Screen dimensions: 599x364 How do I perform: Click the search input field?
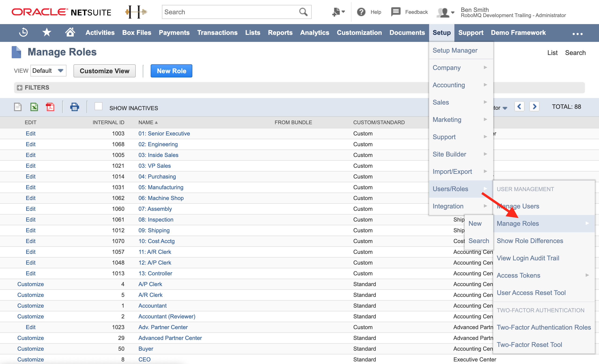[x=236, y=11]
